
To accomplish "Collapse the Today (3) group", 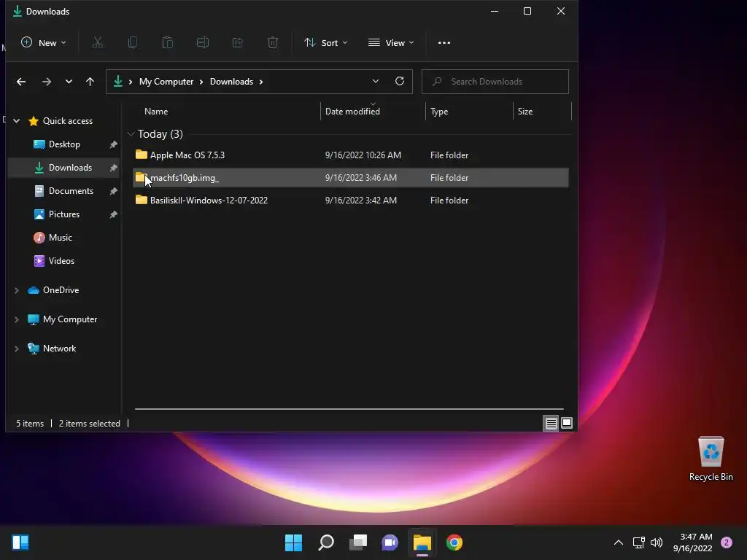I will pos(131,134).
